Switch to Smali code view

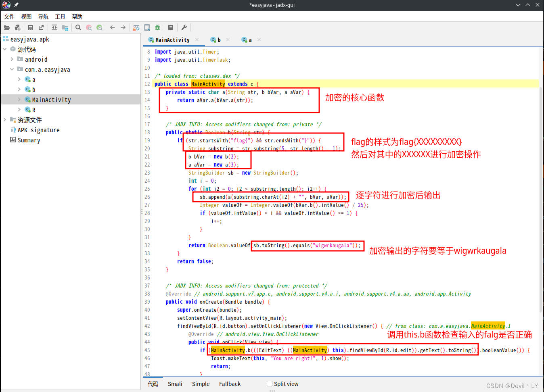point(175,384)
